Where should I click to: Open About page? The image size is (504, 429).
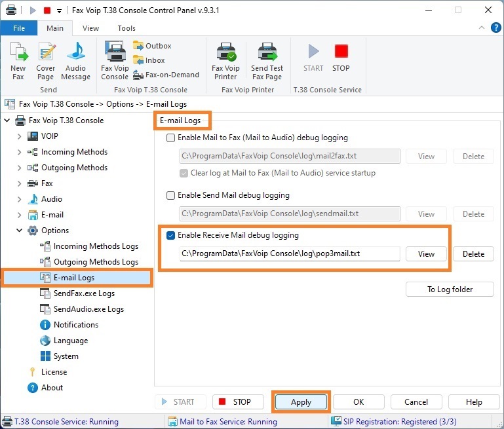[45, 388]
